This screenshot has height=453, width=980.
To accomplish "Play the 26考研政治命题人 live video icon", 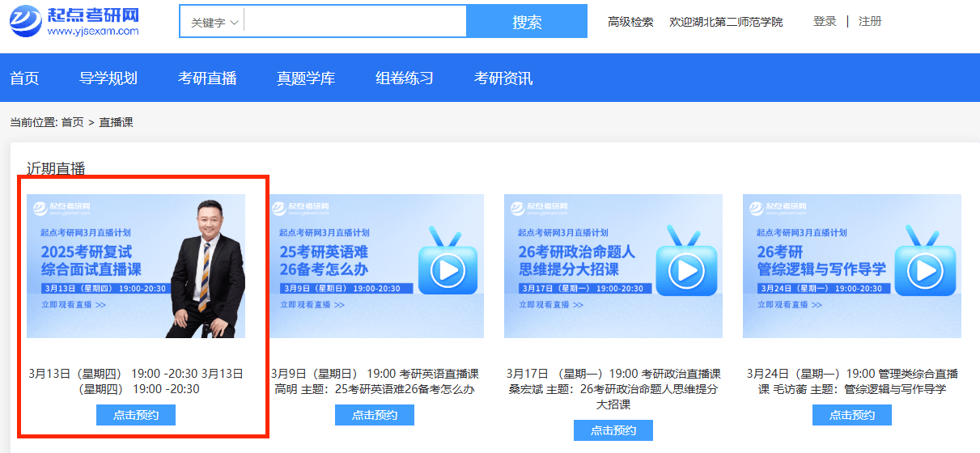I will (x=686, y=270).
